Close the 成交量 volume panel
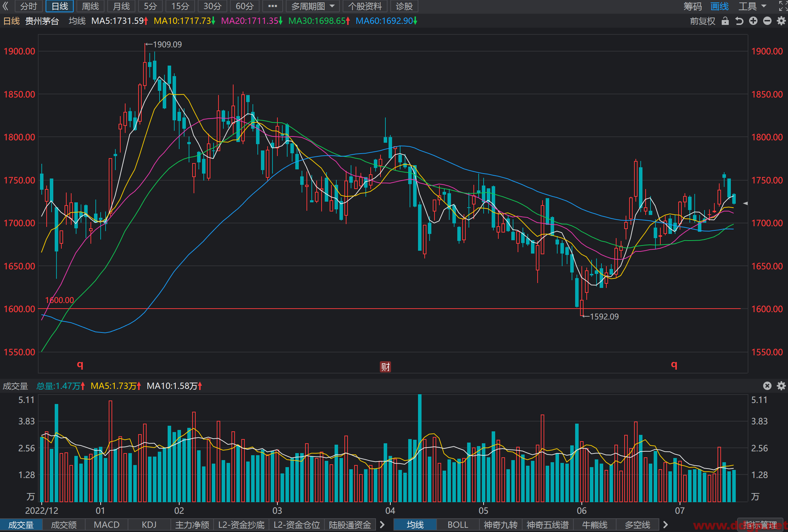The height and width of the screenshot is (532, 788). click(767, 386)
